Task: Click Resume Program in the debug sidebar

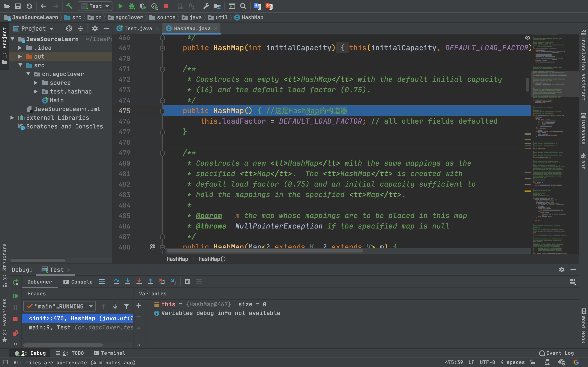Action: (x=15, y=296)
